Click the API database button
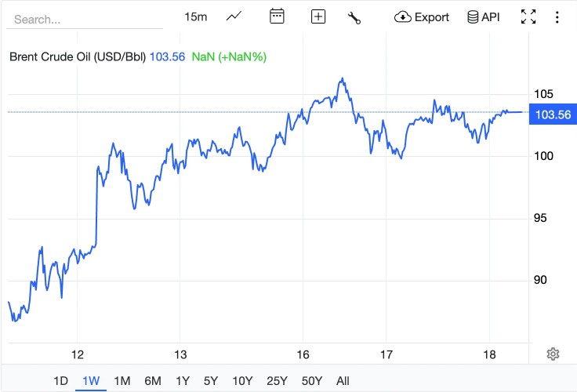577x392 pixels. click(483, 16)
